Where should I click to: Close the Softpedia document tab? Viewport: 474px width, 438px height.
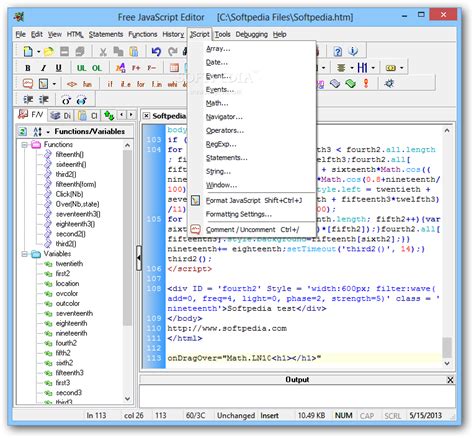(146, 116)
